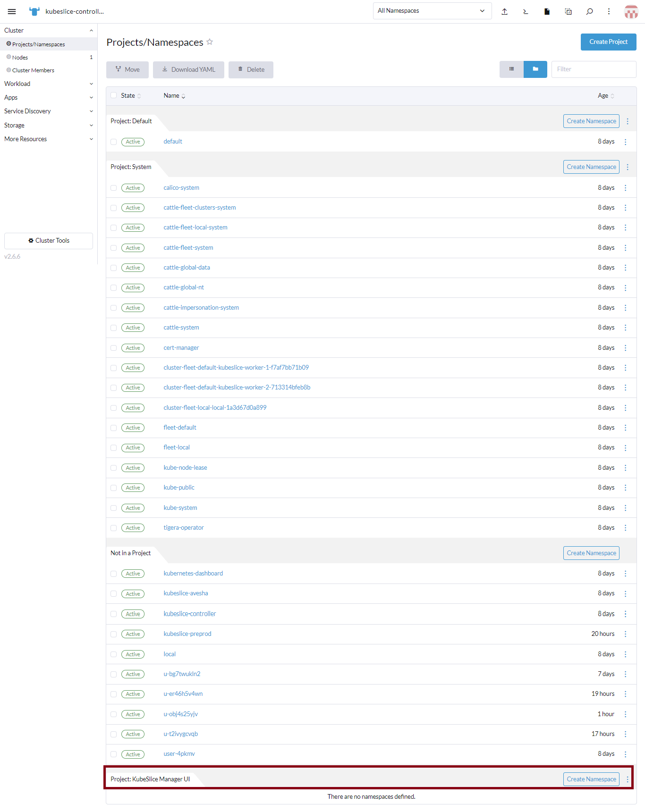Image resolution: width=645 pixels, height=812 pixels.
Task: Create Namespace in Project: Default
Action: tap(591, 121)
